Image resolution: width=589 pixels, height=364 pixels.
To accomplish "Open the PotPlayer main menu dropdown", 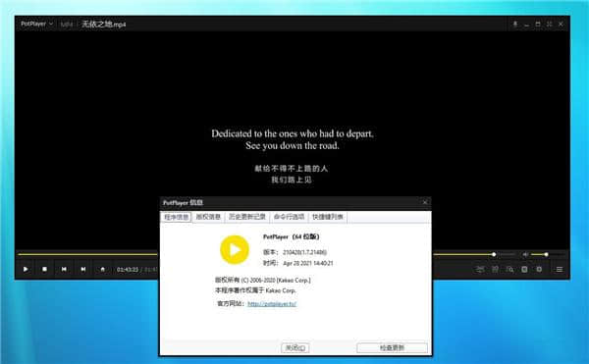I will click(37, 24).
